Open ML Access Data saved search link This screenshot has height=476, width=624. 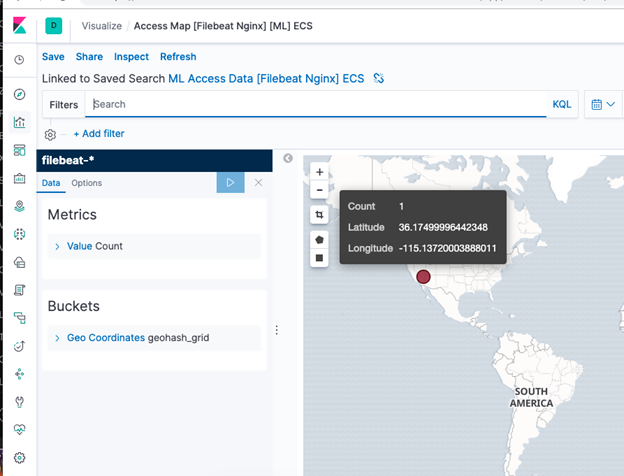pyautogui.click(x=266, y=78)
